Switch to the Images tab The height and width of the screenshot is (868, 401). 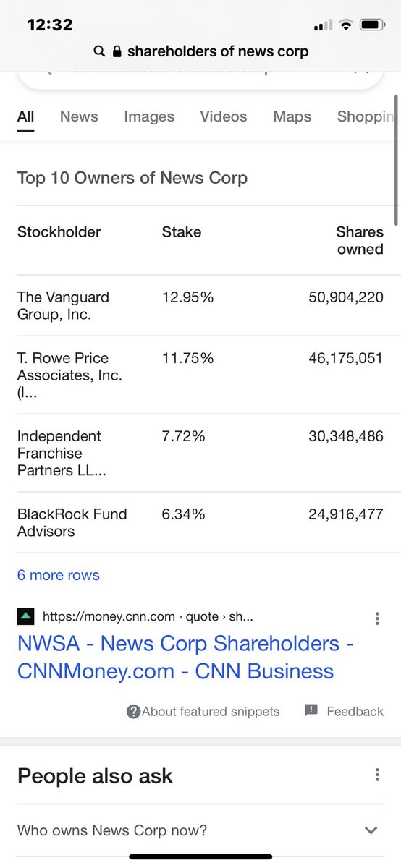(x=149, y=116)
